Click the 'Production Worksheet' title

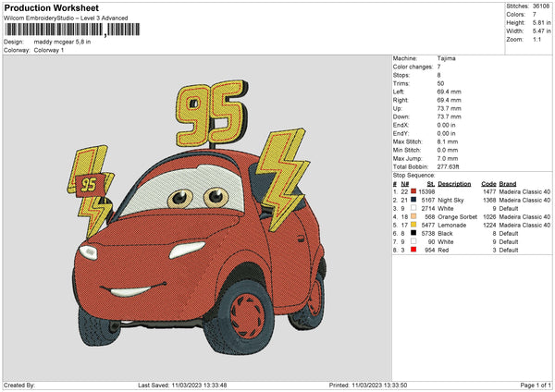pos(51,7)
